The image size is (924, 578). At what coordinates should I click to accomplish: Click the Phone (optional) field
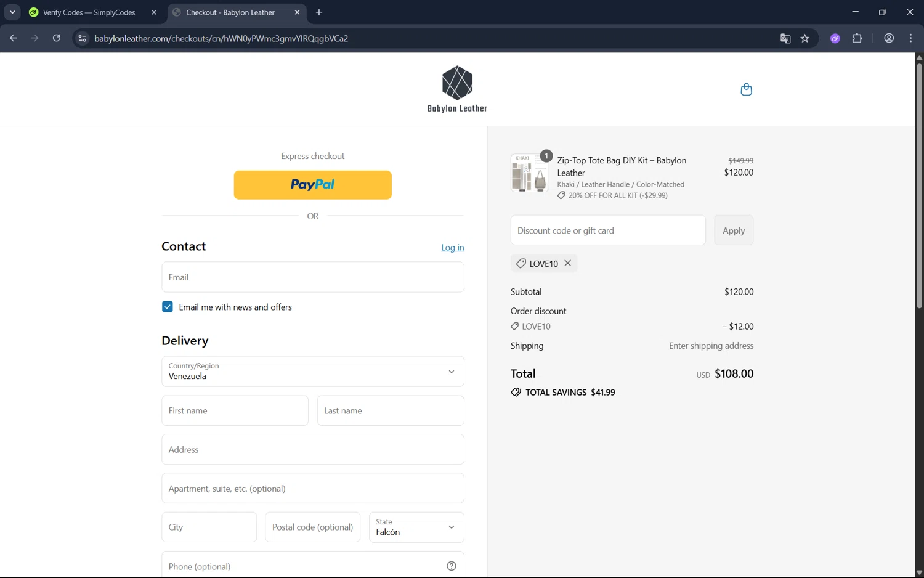click(x=313, y=566)
